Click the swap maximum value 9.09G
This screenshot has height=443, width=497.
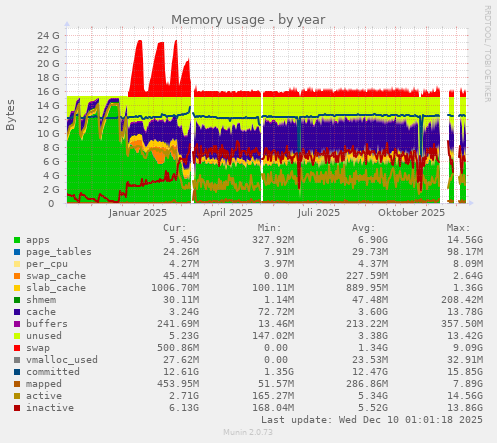click(x=468, y=348)
